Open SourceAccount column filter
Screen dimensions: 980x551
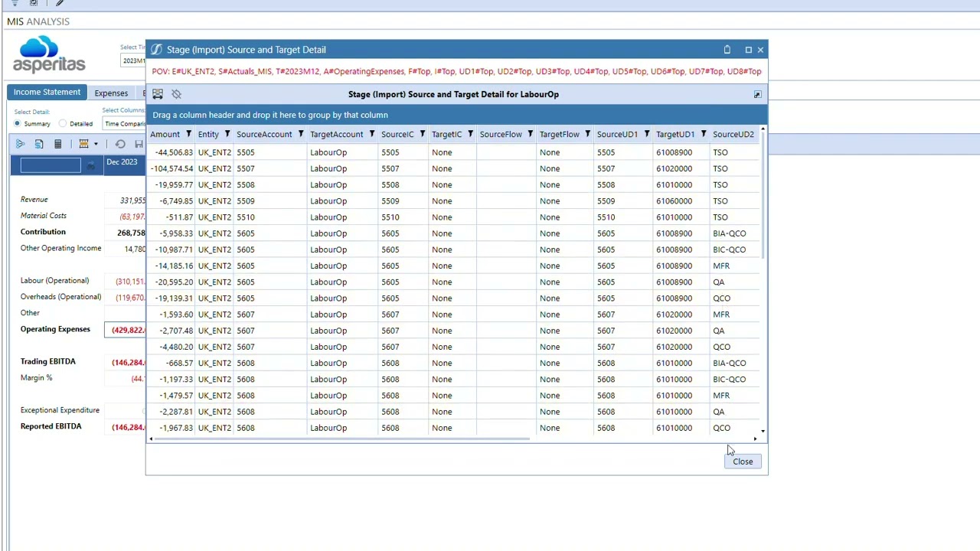[x=301, y=135]
